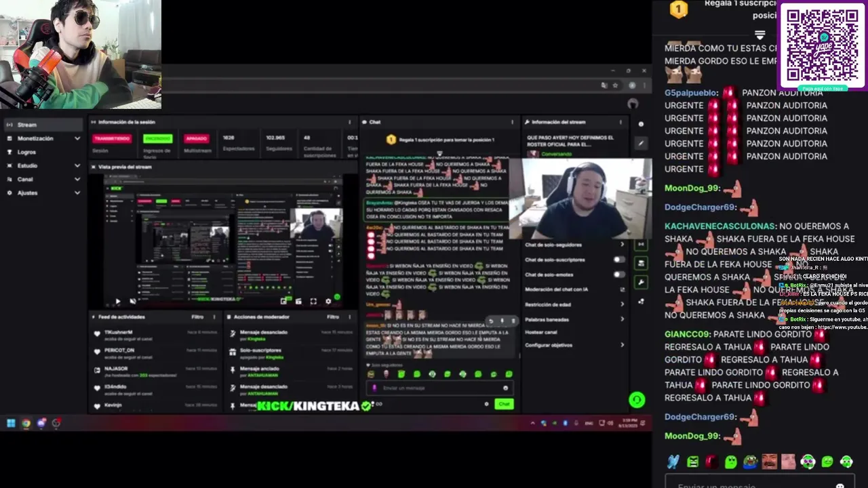Collapse the pinned banner chevron in chat
This screenshot has height=488, width=868.
pos(439,153)
